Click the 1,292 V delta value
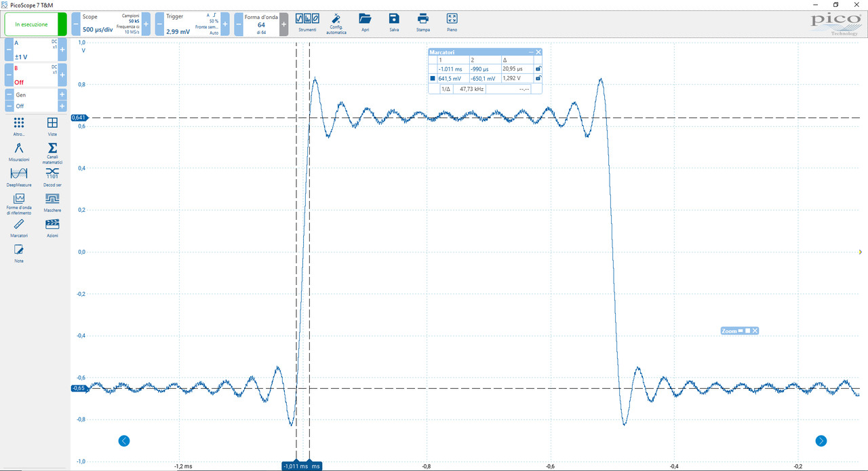Image resolution: width=868 pixels, height=471 pixels. 511,78
